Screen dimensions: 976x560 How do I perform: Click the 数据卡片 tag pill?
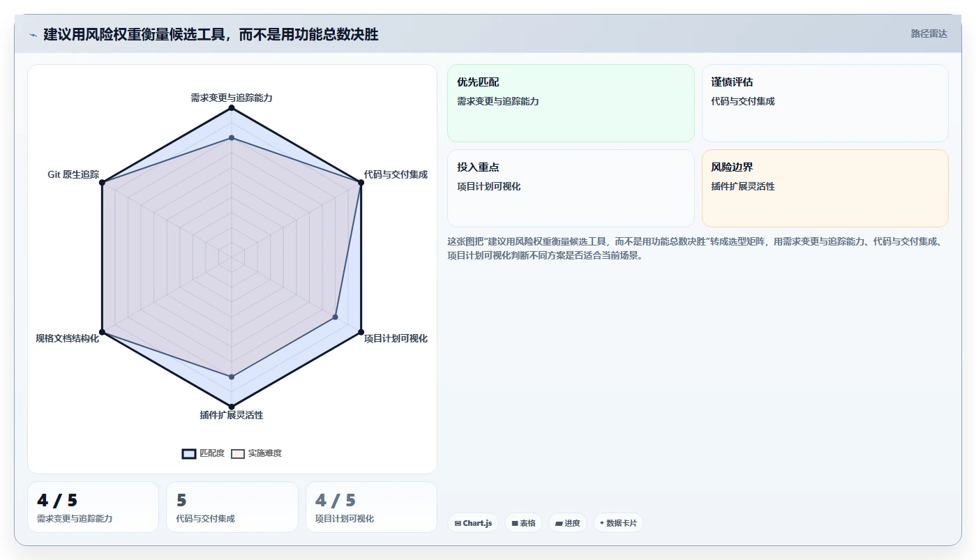pyautogui.click(x=618, y=523)
